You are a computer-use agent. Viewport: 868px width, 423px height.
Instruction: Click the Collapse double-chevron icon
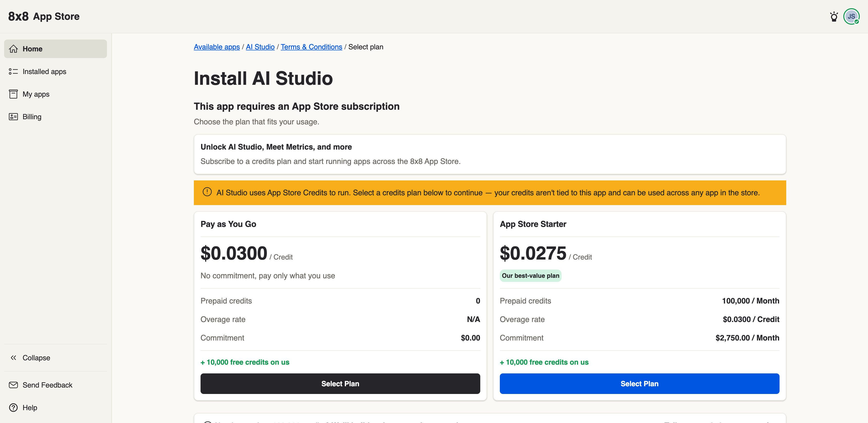coord(13,358)
